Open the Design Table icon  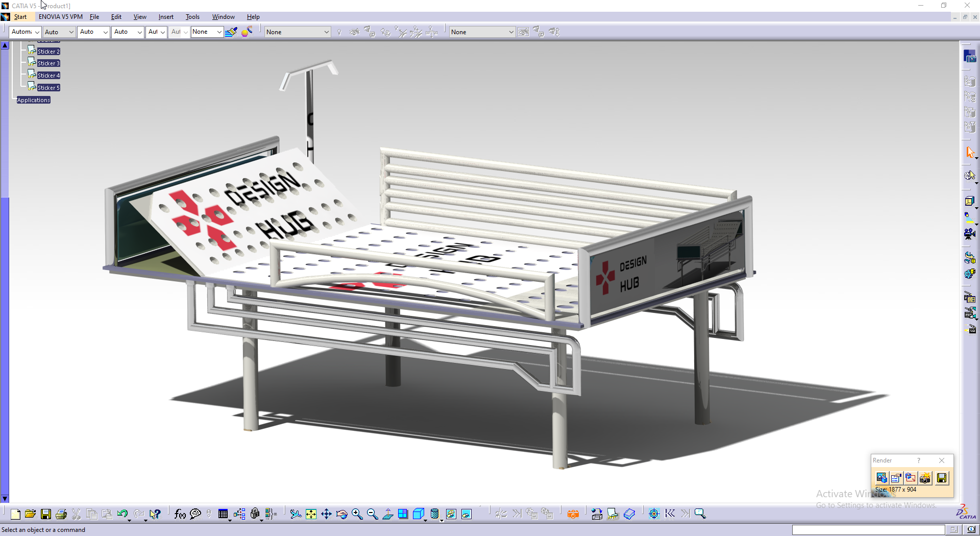tap(223, 514)
